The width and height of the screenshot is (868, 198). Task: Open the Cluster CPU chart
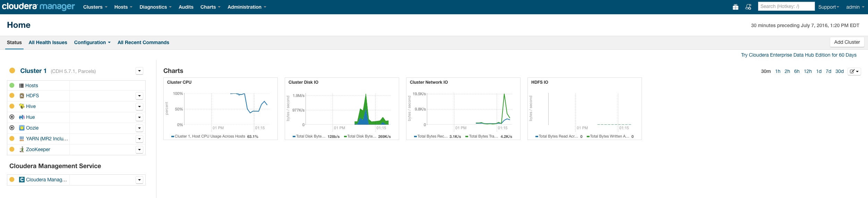pos(220,109)
